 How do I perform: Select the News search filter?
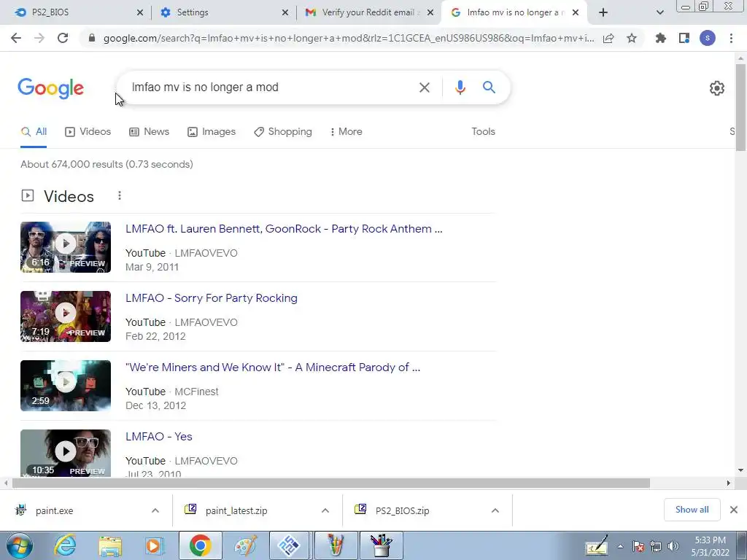tap(149, 132)
